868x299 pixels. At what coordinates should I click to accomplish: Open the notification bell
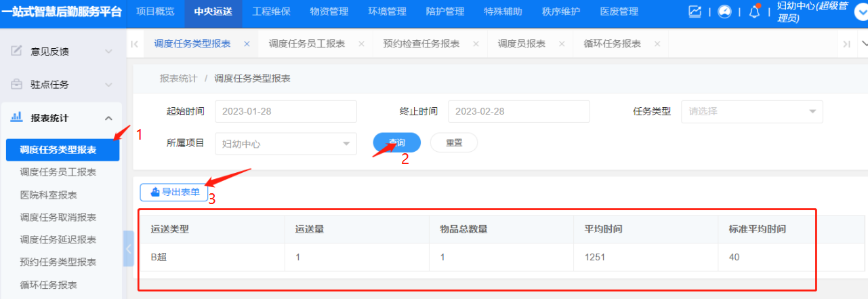pyautogui.click(x=754, y=12)
